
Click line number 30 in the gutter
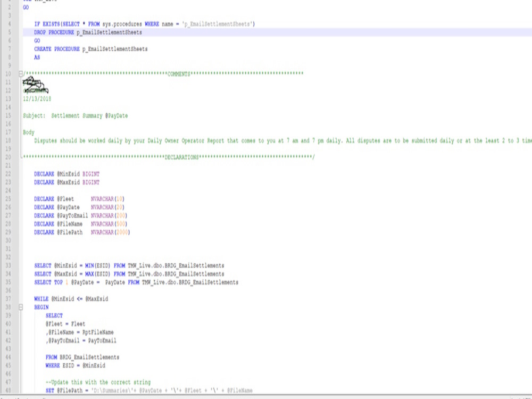coord(8,240)
